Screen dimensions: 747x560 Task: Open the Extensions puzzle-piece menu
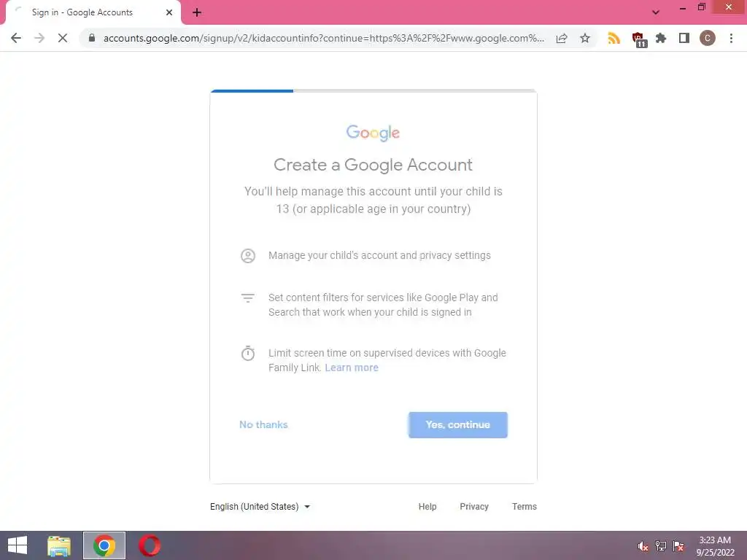[x=661, y=38]
